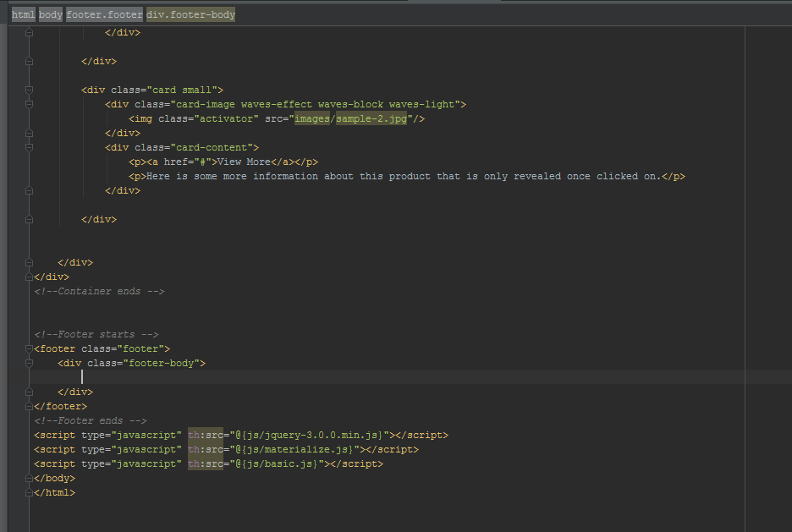Fold the footer opening tag block
Viewport: 792px width, 532px height.
pyautogui.click(x=30, y=348)
